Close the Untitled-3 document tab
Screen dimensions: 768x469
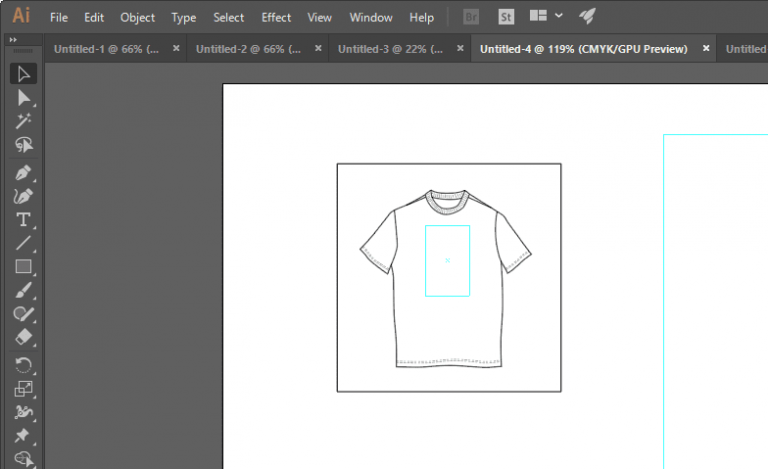pyautogui.click(x=460, y=48)
